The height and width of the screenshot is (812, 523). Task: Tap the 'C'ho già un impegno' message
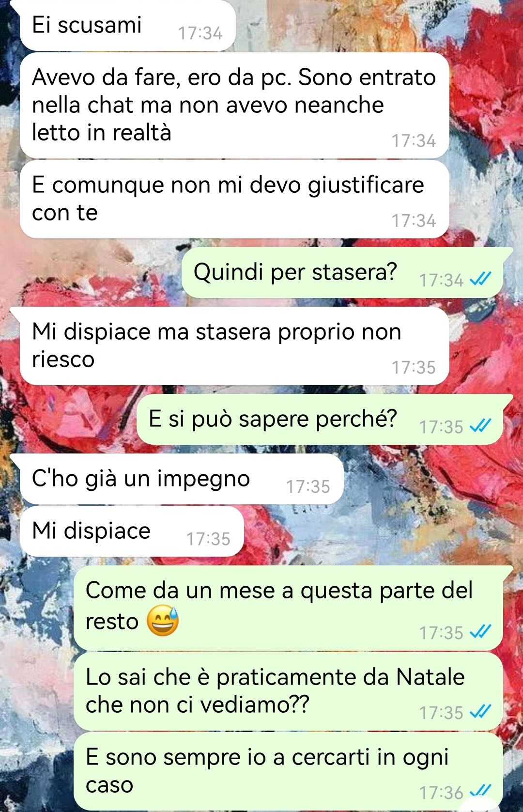click(182, 479)
